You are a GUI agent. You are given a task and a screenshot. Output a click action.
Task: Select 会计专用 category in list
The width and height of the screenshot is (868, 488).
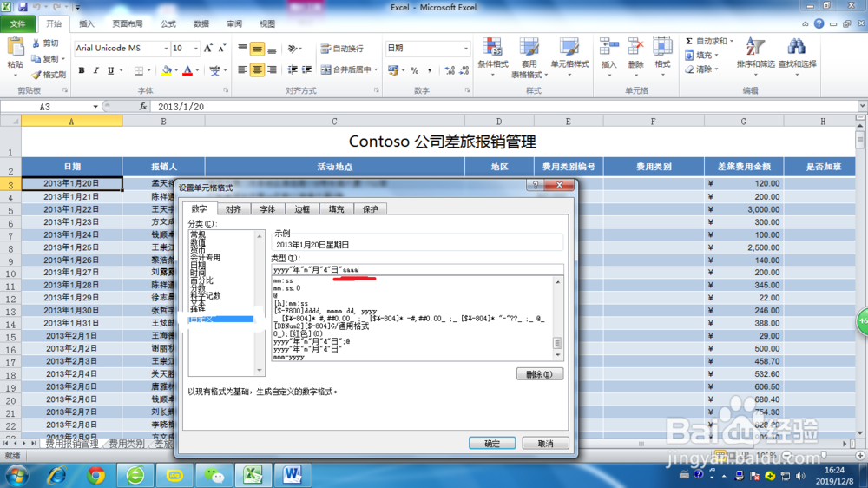point(206,258)
